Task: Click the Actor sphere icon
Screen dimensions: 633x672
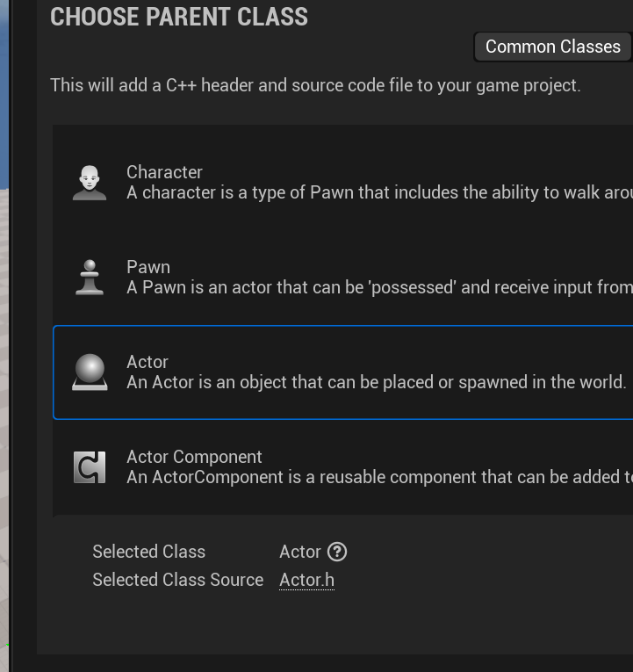Action: pos(90,372)
